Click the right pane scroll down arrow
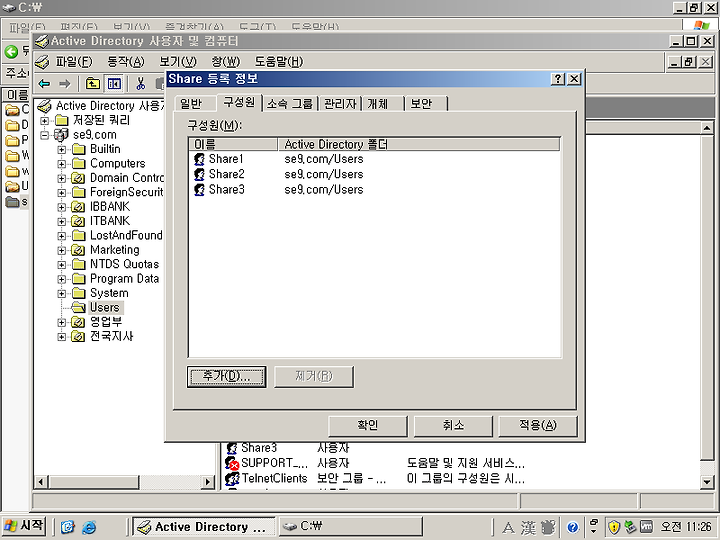 (x=707, y=482)
